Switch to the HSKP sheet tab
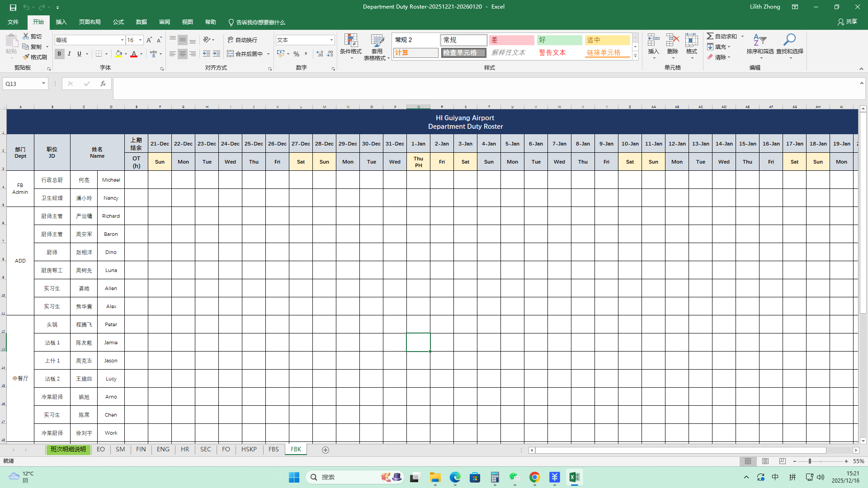868x488 pixels. pyautogui.click(x=249, y=450)
